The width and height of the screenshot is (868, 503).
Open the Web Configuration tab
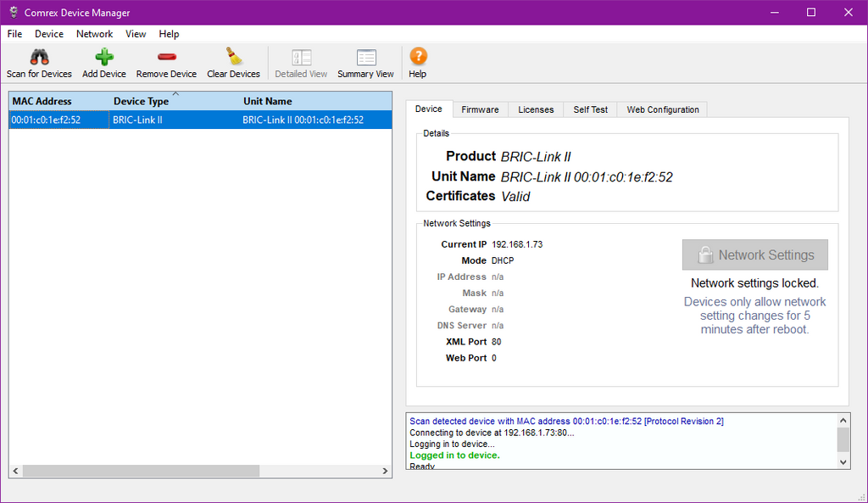pyautogui.click(x=663, y=109)
